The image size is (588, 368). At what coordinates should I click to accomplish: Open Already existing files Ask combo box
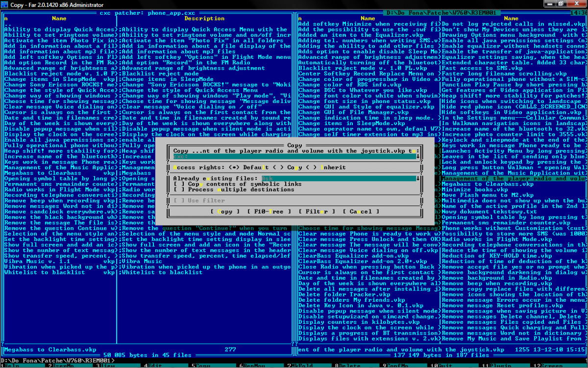(x=339, y=179)
